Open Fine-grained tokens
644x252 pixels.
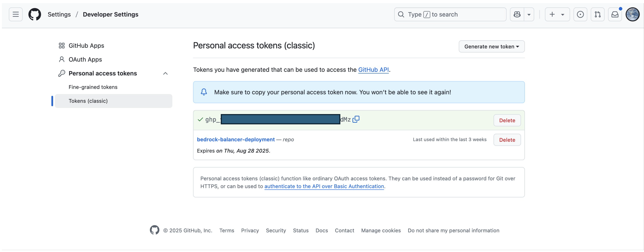93,87
